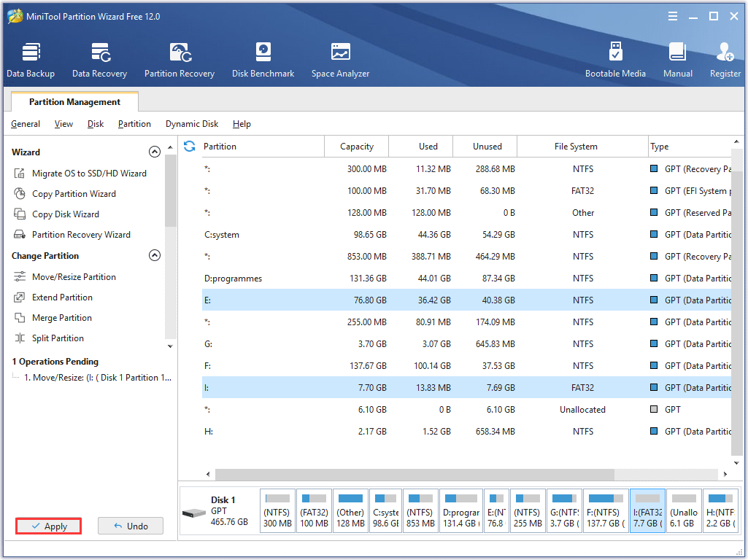The width and height of the screenshot is (748, 560).
Task: Start the Disk Benchmark tool
Action: pos(263,60)
